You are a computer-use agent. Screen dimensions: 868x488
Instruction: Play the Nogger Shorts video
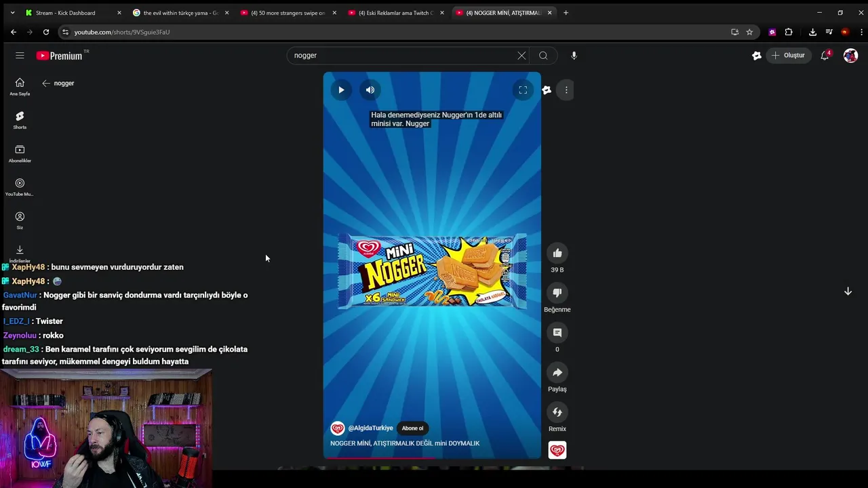point(341,89)
